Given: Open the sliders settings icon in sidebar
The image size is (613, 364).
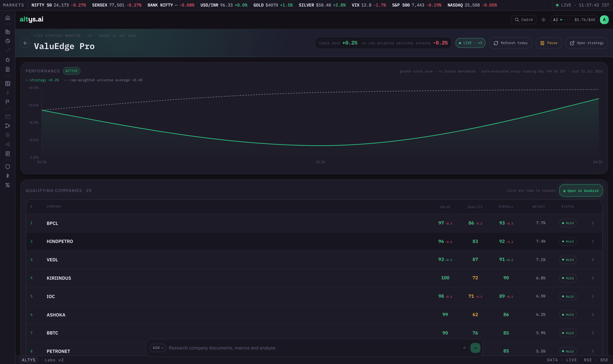Looking at the screenshot, I should [8, 185].
